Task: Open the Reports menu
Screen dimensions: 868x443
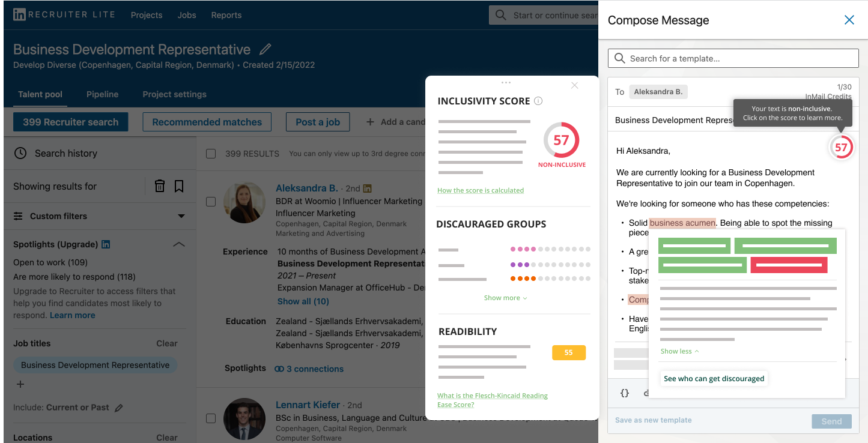Action: (226, 15)
